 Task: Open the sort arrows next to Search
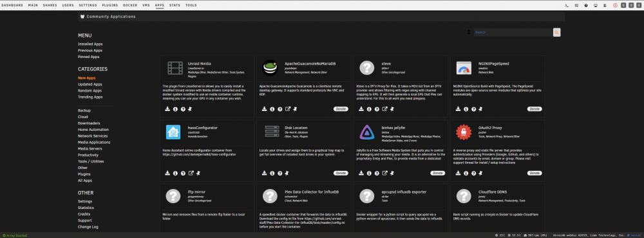point(469,32)
